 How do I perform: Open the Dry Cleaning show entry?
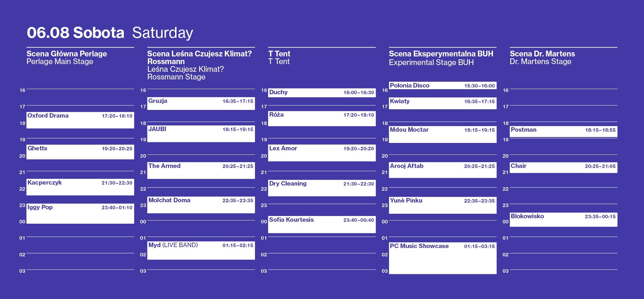(322, 188)
